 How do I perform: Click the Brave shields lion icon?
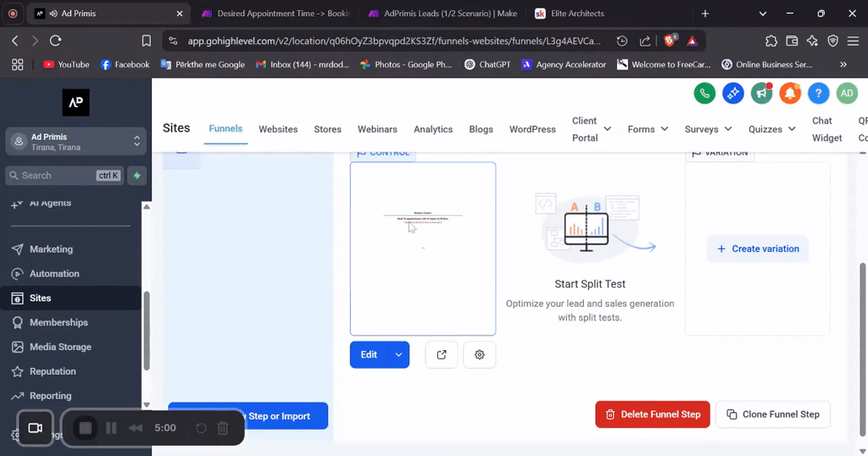(670, 41)
